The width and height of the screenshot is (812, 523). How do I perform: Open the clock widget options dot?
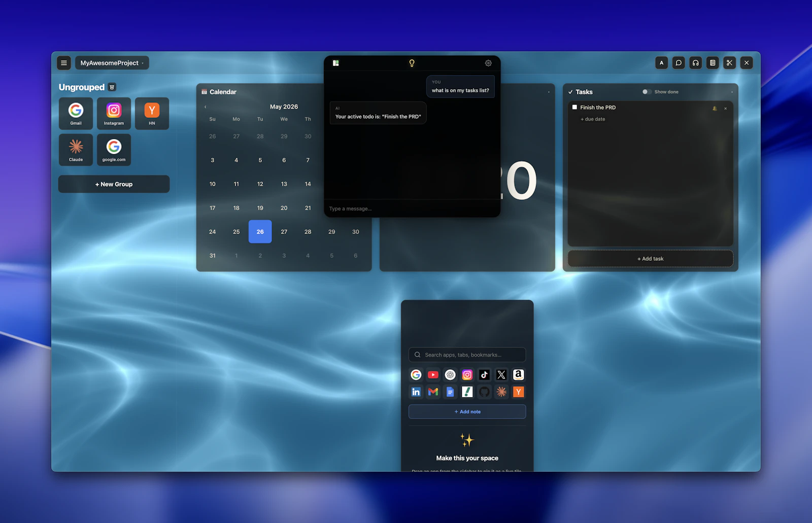549,92
